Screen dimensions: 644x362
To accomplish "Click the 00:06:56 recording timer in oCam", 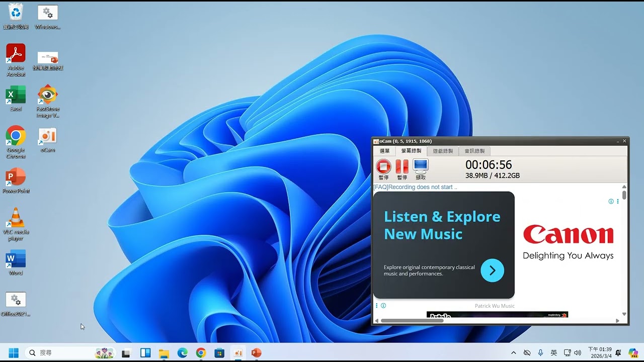I will 489,165.
